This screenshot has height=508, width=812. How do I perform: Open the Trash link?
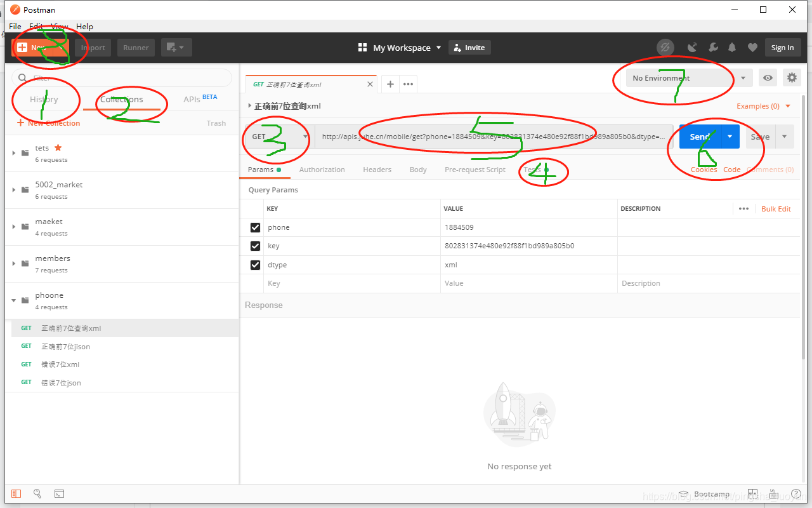click(x=216, y=123)
